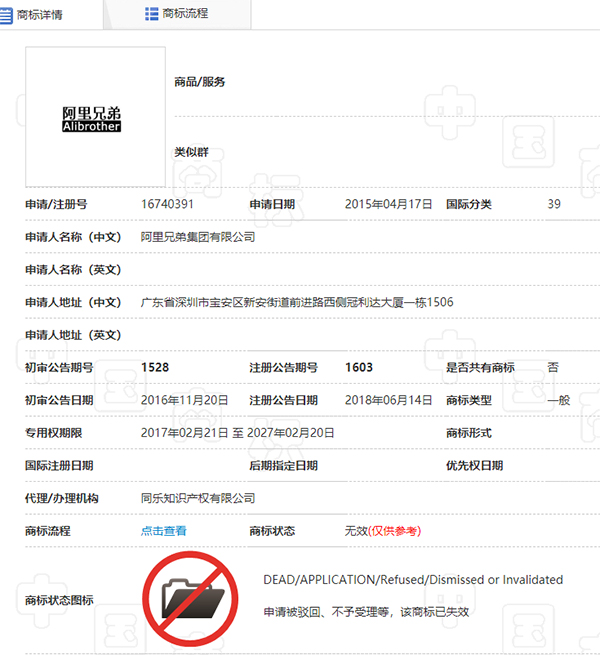The width and height of the screenshot is (600, 655).
Task: Click the trademark type value 一般
Action: point(559,400)
